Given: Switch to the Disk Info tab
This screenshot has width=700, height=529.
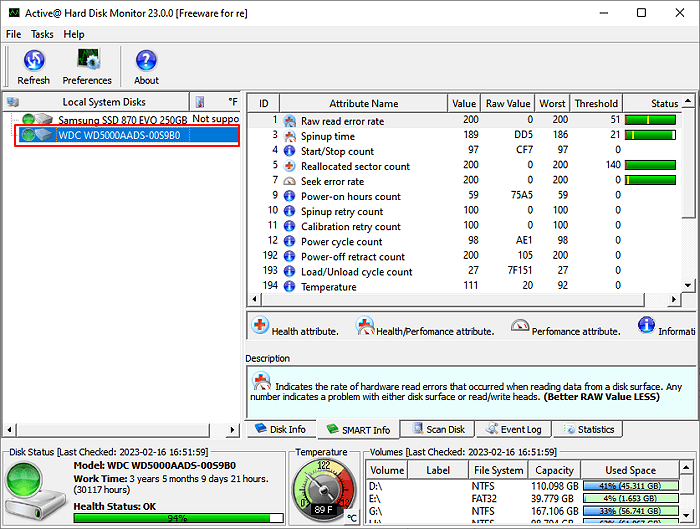Looking at the screenshot, I should pyautogui.click(x=280, y=430).
